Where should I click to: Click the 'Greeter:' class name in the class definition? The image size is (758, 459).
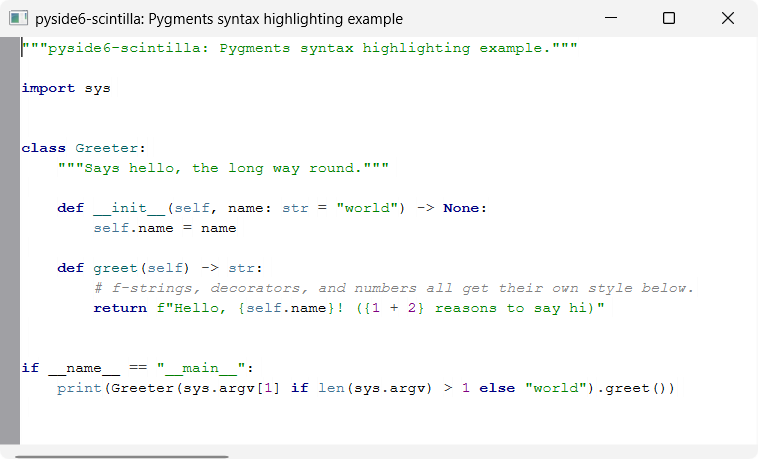[x=110, y=148]
